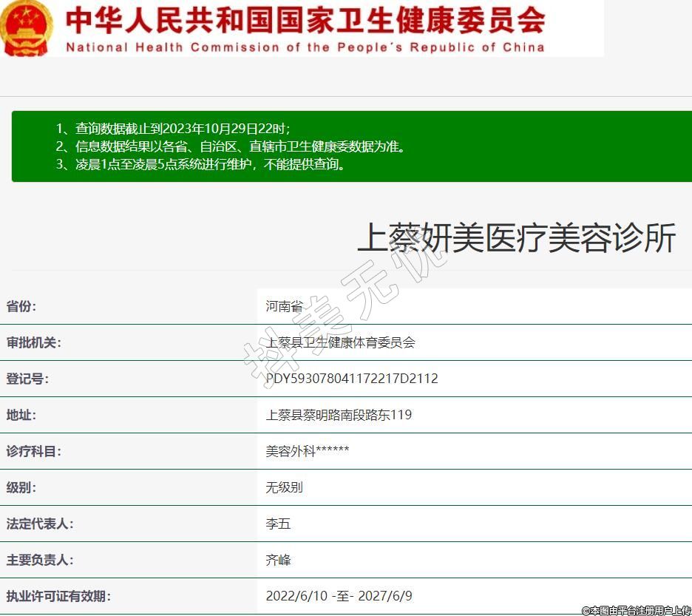Click the image upload watermark in bottom corner
This screenshot has height=616, width=692.
pyautogui.click(x=636, y=610)
